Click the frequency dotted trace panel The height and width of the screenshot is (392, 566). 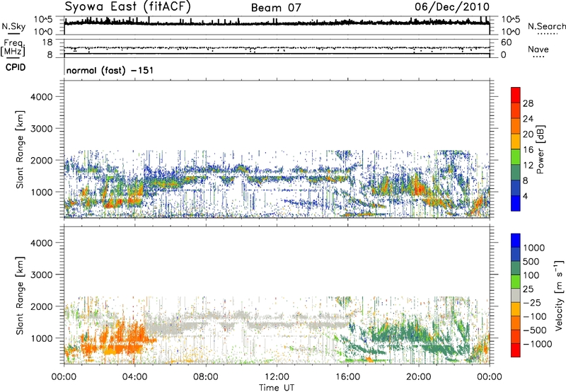pyautogui.click(x=277, y=48)
